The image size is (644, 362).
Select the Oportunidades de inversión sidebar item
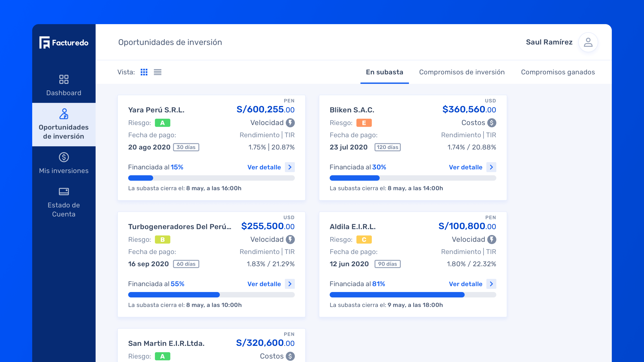coord(64,124)
